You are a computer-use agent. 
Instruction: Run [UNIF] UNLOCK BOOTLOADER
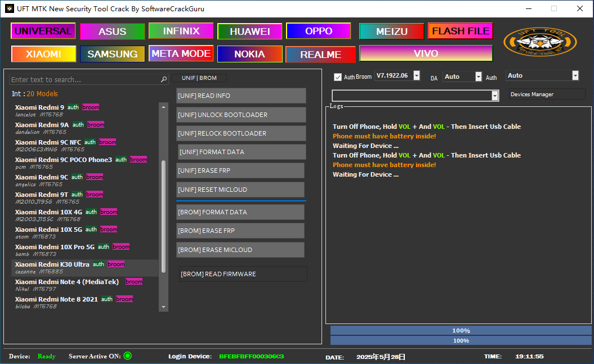click(x=241, y=115)
